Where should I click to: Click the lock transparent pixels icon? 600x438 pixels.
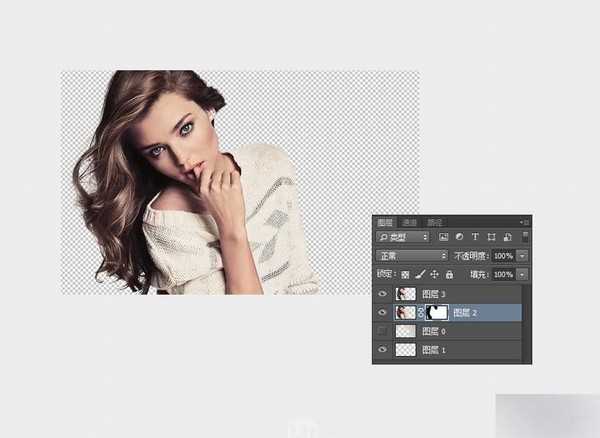coord(405,274)
